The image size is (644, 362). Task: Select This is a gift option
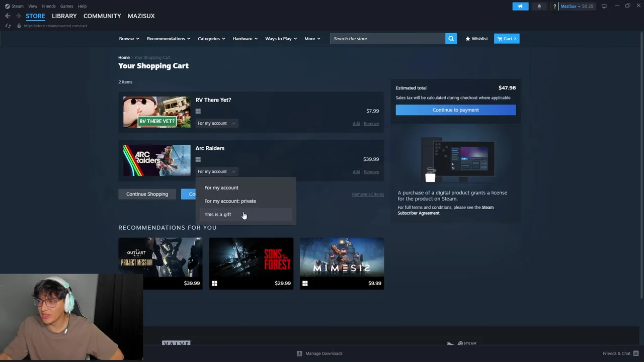[246, 215]
